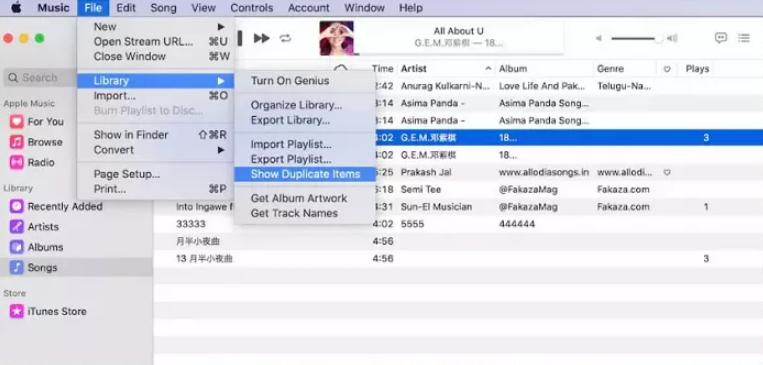Show Albums library view
Image resolution: width=763 pixels, height=365 pixels.
point(36,247)
